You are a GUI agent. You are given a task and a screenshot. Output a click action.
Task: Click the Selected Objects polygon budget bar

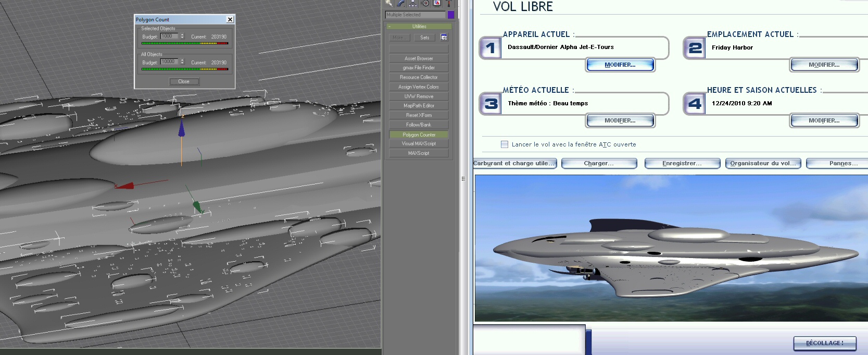185,43
